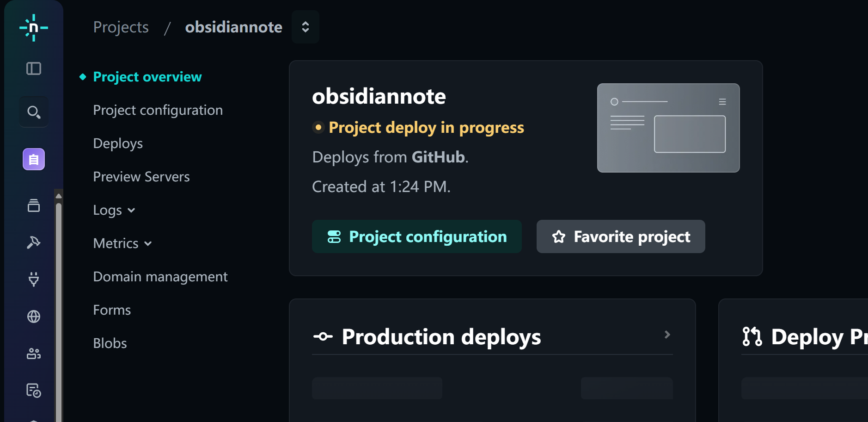Click the hammer builds icon
This screenshot has width=868, height=422.
coord(34,242)
